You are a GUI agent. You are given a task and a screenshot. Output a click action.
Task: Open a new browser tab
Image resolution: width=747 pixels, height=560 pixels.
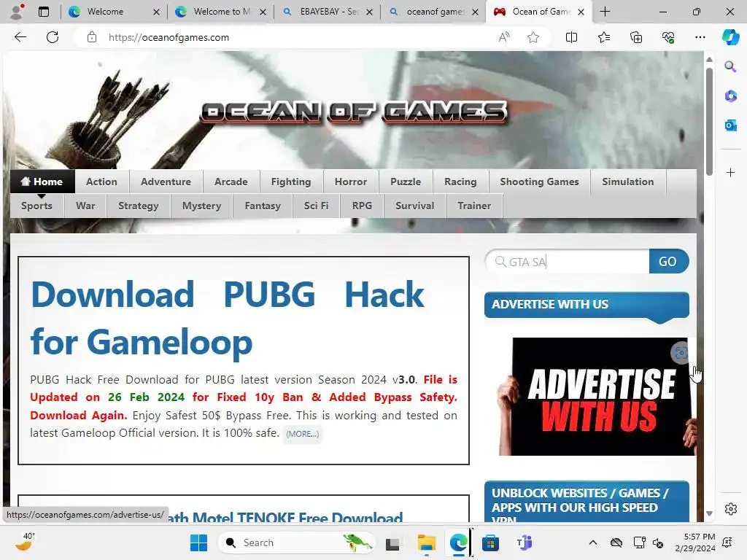605,12
